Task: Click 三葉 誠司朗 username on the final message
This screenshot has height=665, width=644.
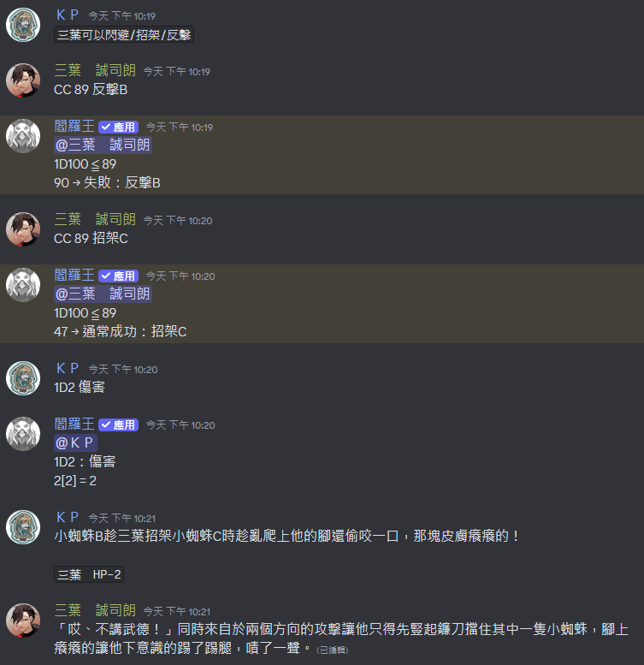Action: (x=95, y=610)
